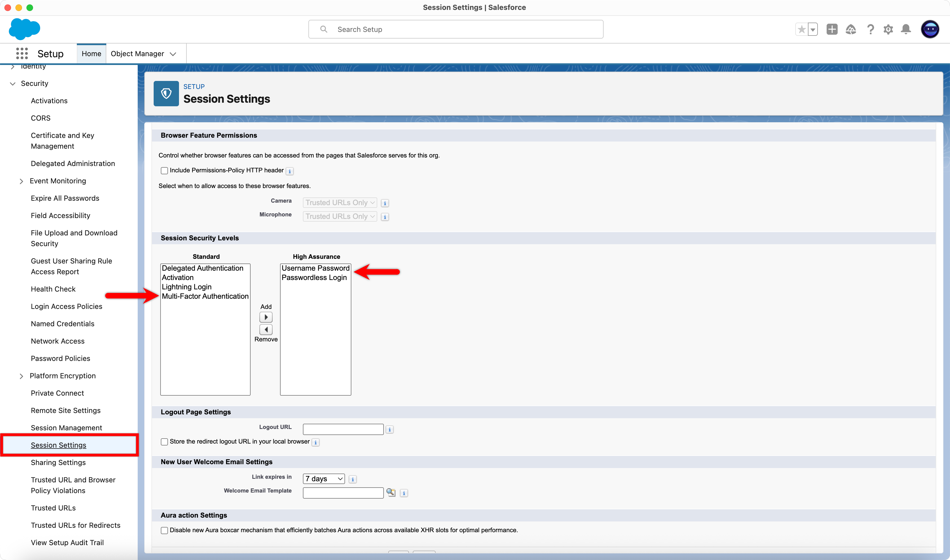The image size is (950, 560).
Task: Click the Remove arrow button
Action: coord(266,330)
